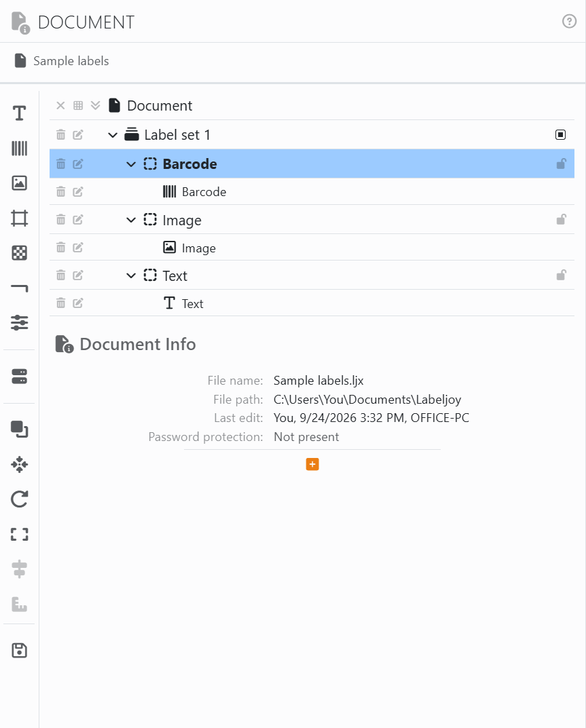Delete the bold Barcode group via trash icon

point(61,164)
